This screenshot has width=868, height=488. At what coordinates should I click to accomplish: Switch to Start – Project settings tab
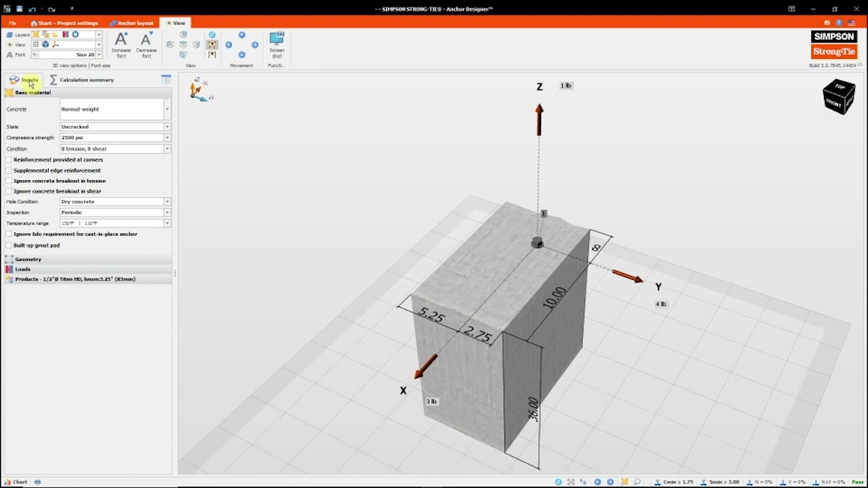[64, 23]
